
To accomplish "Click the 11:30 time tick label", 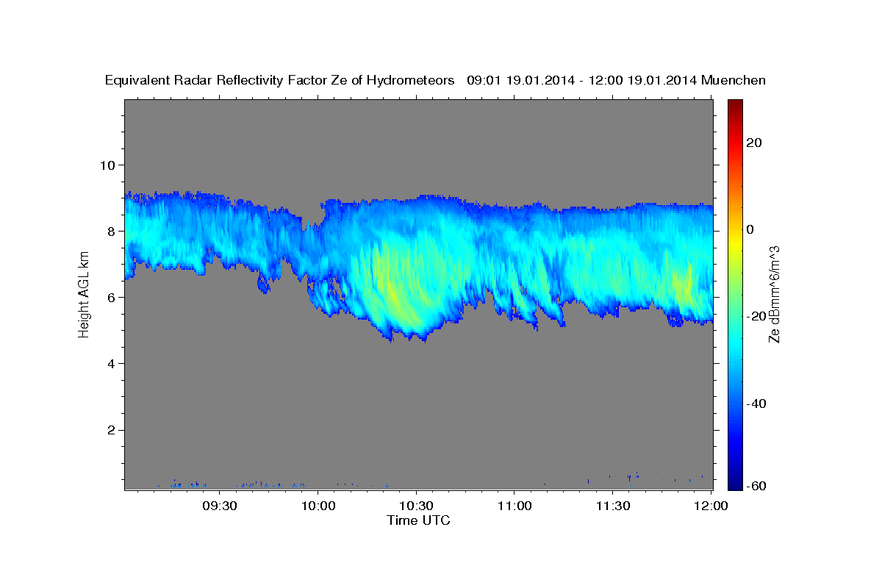I will click(612, 506).
